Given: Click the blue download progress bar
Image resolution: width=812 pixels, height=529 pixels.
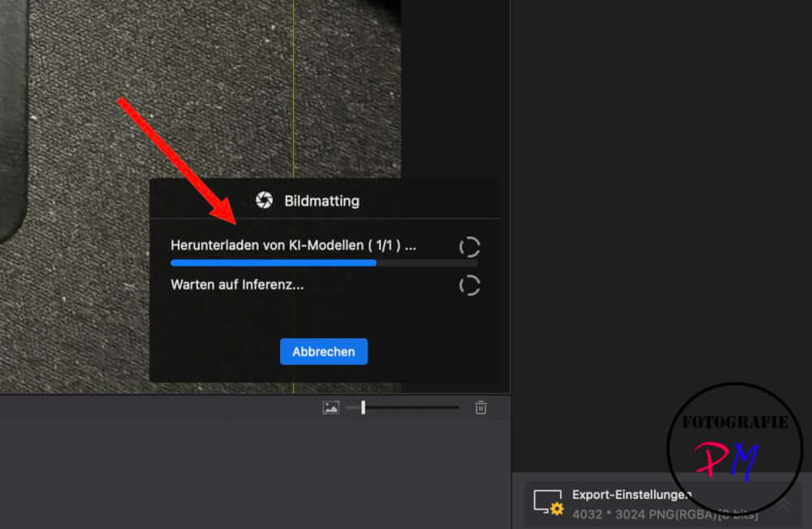Looking at the screenshot, I should pyautogui.click(x=273, y=262).
